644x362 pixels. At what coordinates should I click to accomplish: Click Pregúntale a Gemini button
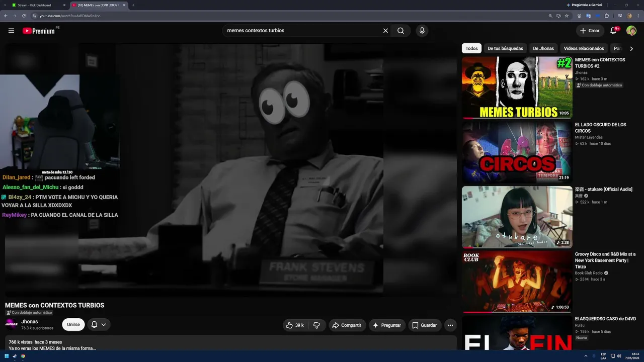(584, 5)
